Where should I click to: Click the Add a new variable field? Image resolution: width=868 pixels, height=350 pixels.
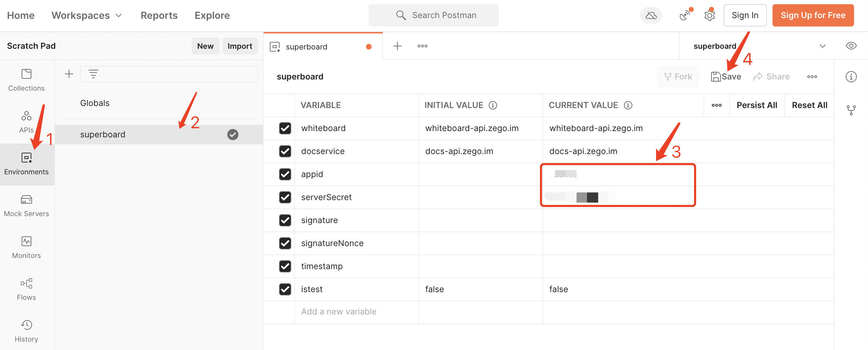[356, 312]
